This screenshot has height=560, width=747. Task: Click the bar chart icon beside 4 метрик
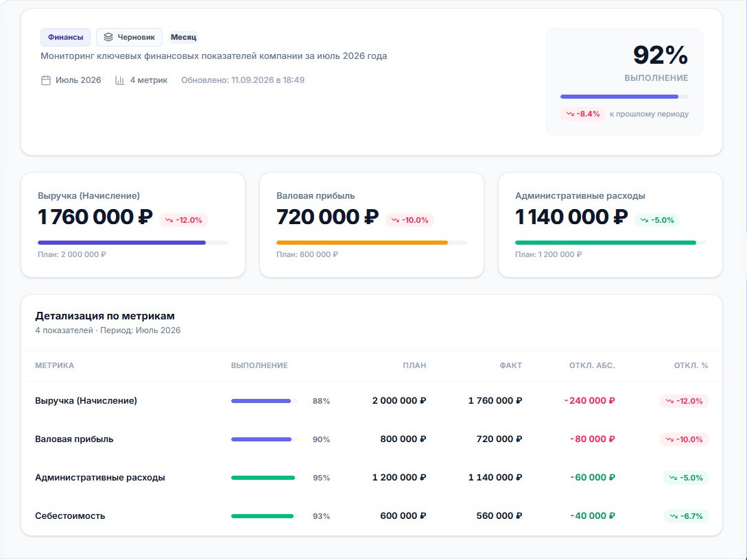[119, 80]
